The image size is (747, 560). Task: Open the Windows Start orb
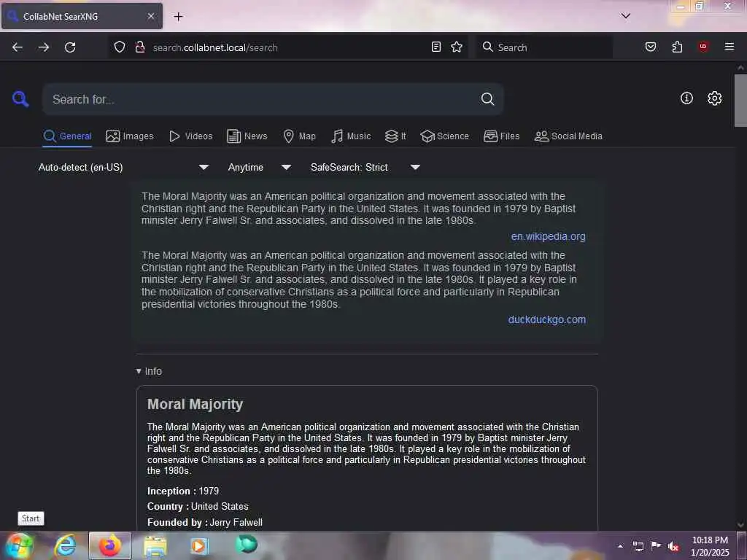[x=20, y=545]
